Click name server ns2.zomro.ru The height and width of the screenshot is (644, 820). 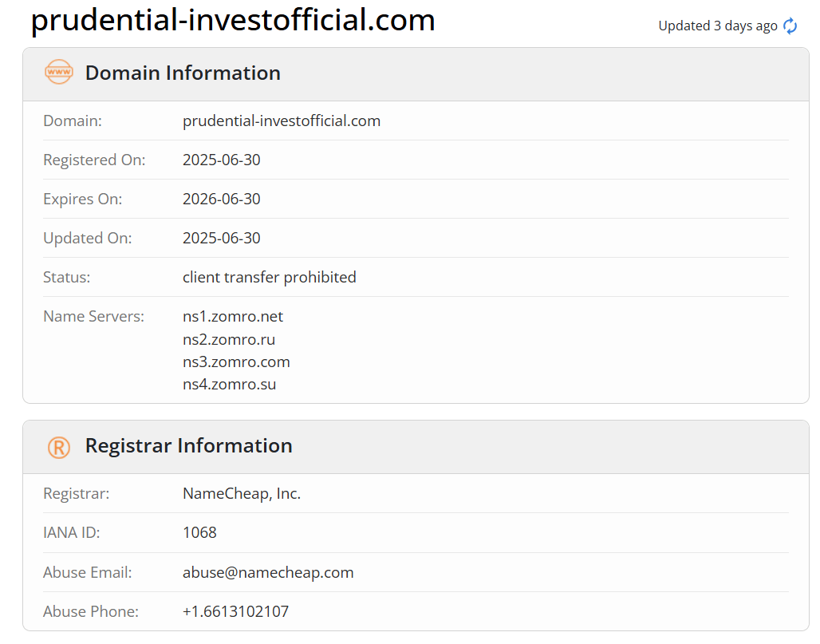(229, 339)
